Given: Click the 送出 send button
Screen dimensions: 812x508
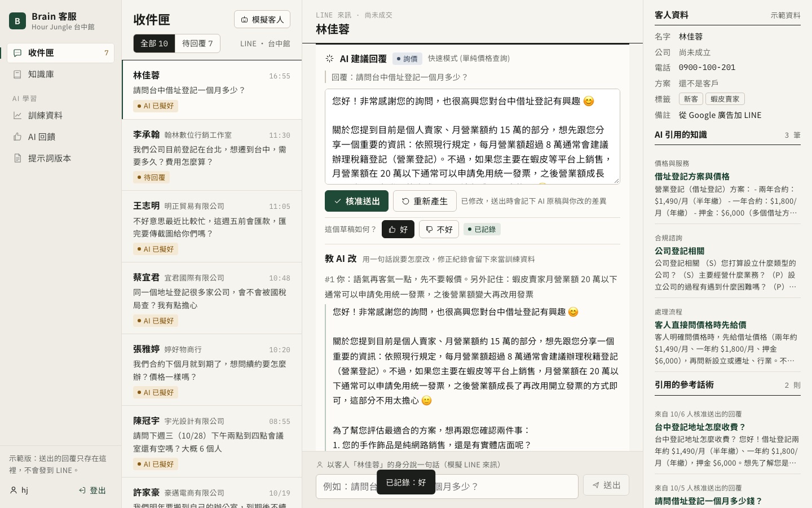Looking at the screenshot, I should pyautogui.click(x=606, y=485).
